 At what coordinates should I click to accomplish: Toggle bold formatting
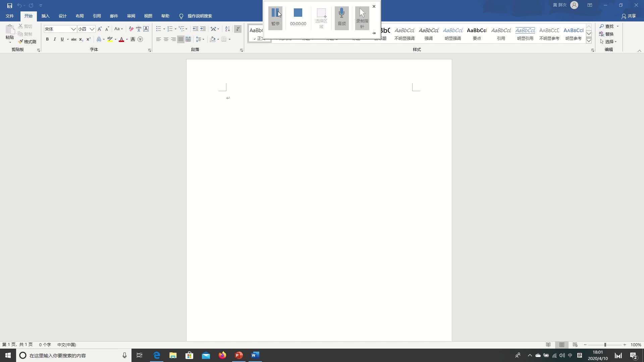(47, 39)
